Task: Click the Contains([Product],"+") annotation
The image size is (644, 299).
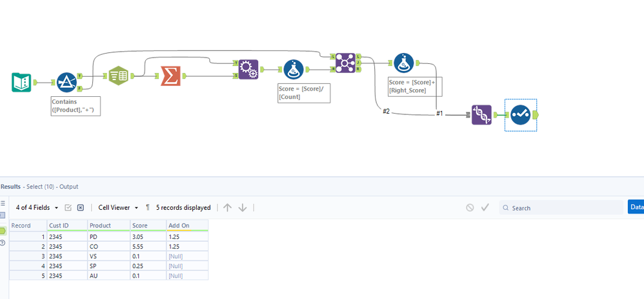Action: 75,106
